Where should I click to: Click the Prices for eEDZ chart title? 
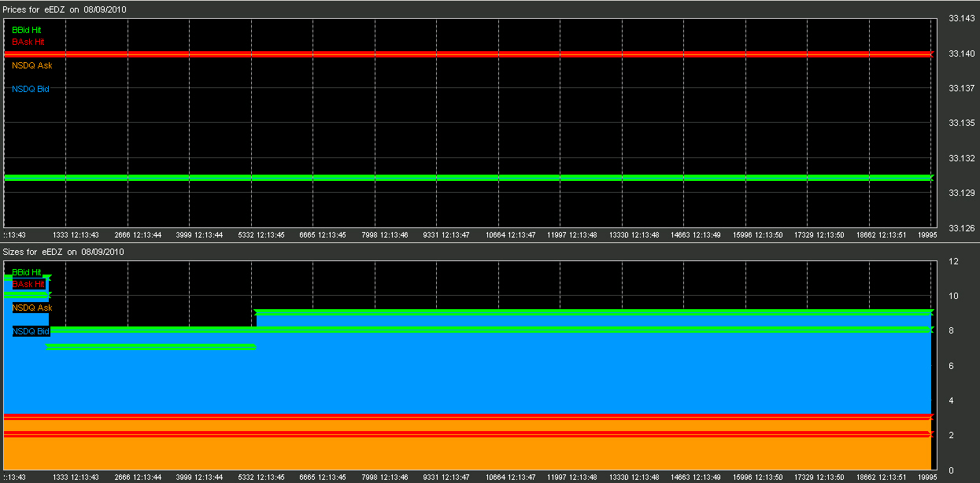64,9
